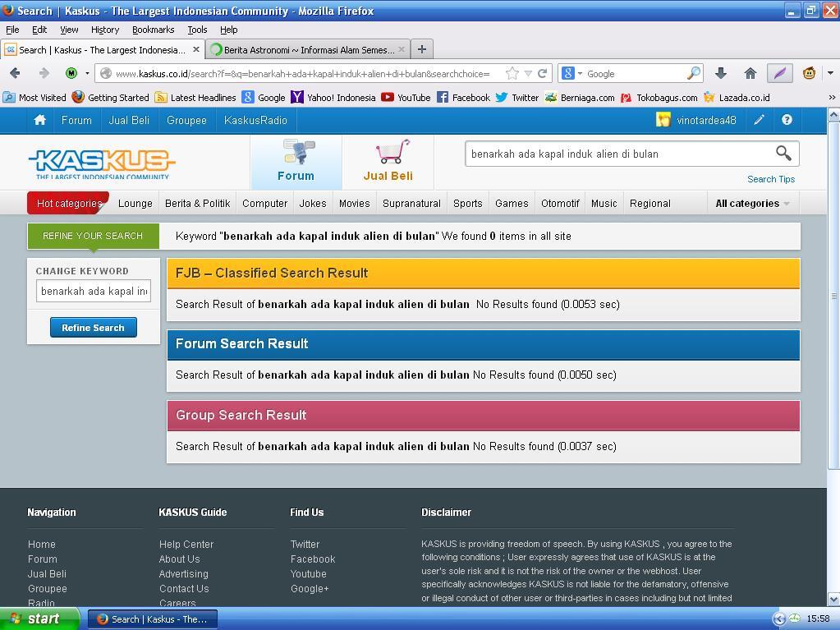Screen dimensions: 840x630
Task: Click the KASKUS logo
Action: [102, 163]
